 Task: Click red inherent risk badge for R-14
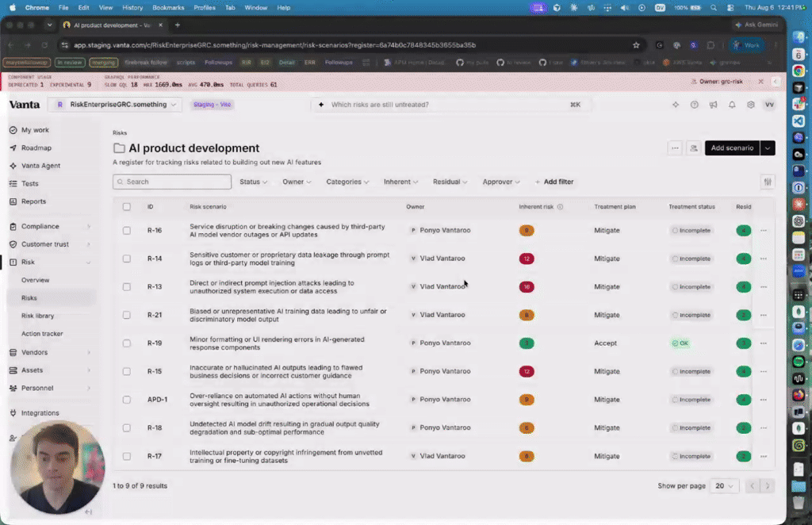pos(527,259)
